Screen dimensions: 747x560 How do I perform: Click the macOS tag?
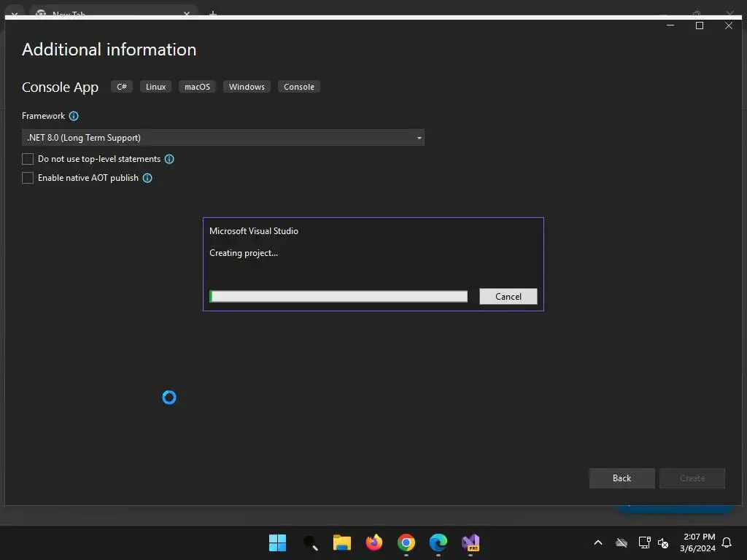(197, 87)
